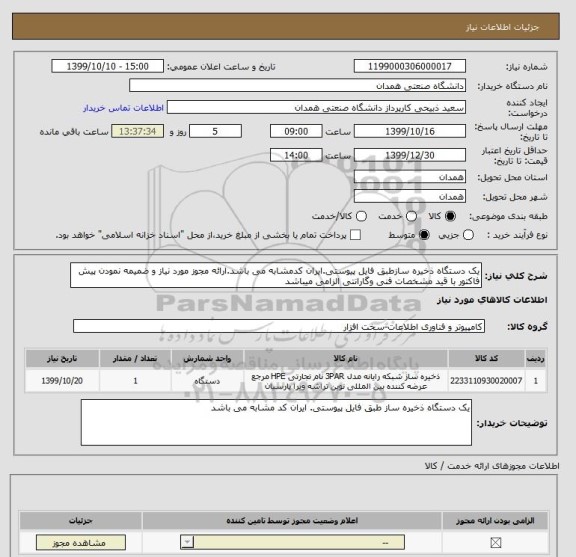The image size is (576, 557).
Task: Click the اطلاعات مجوزهای ارائه خدمت heading
Action: pos(492,466)
